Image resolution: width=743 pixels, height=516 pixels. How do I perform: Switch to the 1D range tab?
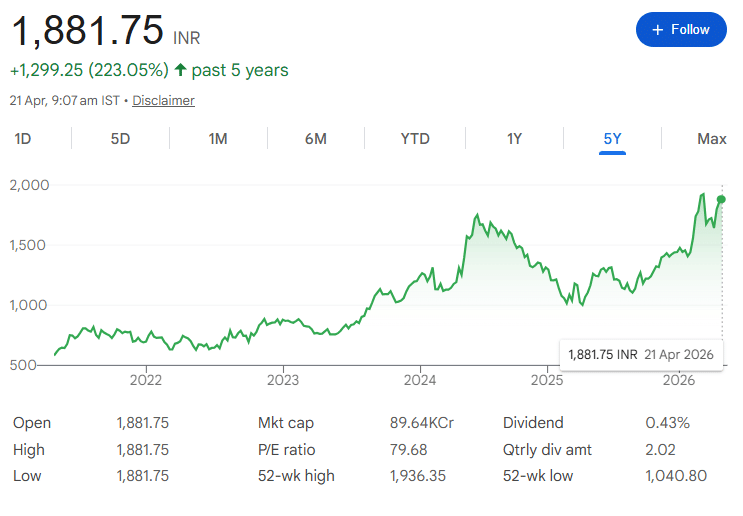22,139
